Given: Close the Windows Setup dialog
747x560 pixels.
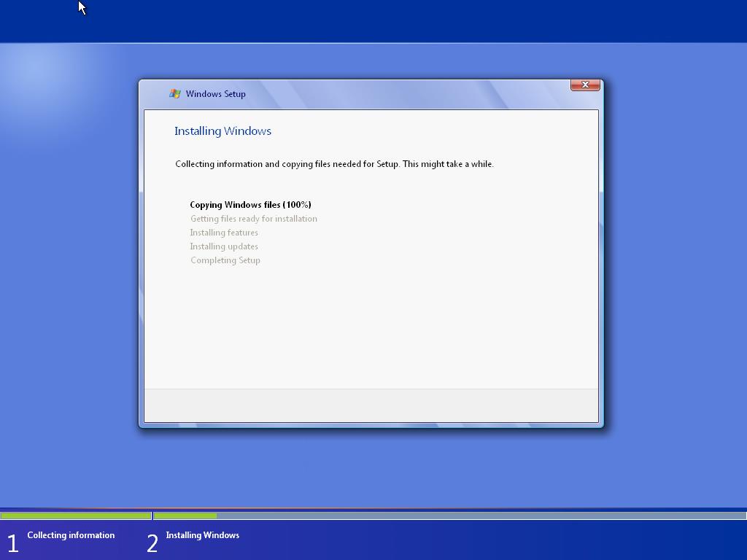Looking at the screenshot, I should (x=585, y=85).
